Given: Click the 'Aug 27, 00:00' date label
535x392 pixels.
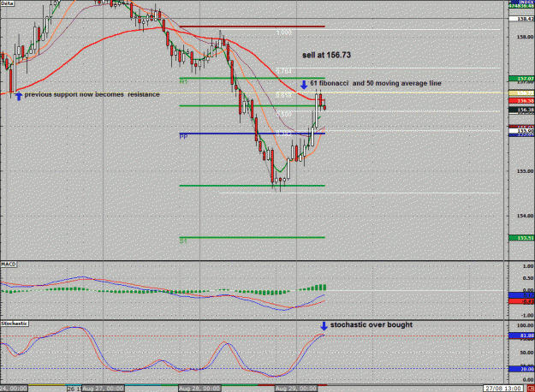Looking at the screenshot, I should (x=103, y=389).
